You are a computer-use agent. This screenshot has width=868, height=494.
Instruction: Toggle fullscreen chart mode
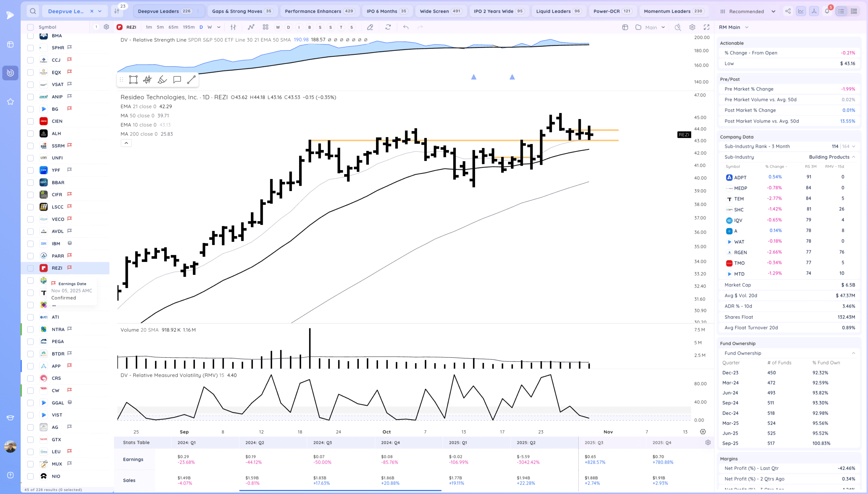(x=706, y=27)
